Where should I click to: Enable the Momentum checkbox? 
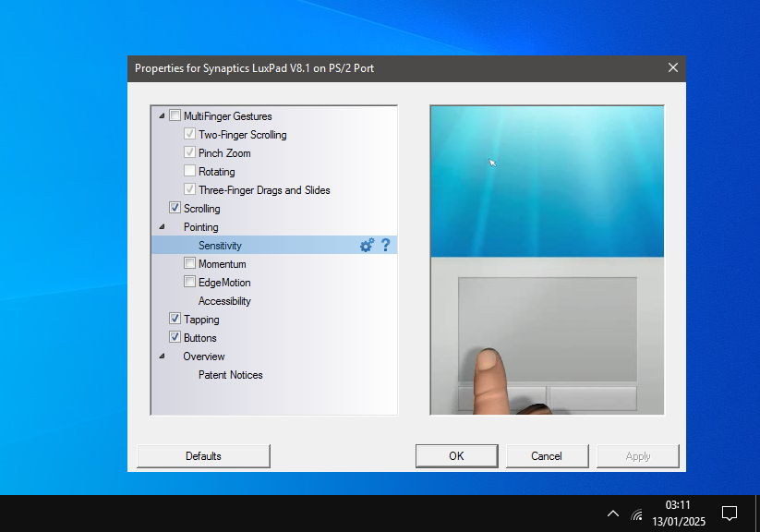tap(189, 264)
